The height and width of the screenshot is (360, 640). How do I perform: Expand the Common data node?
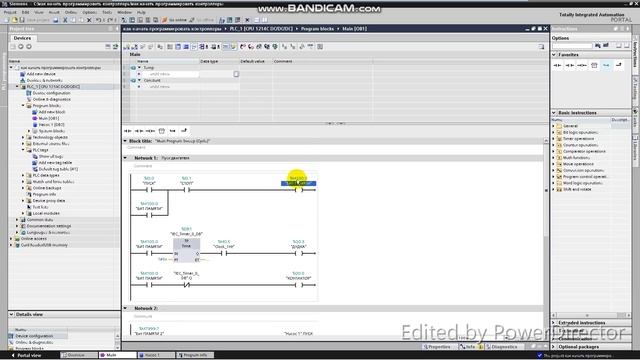(17, 220)
